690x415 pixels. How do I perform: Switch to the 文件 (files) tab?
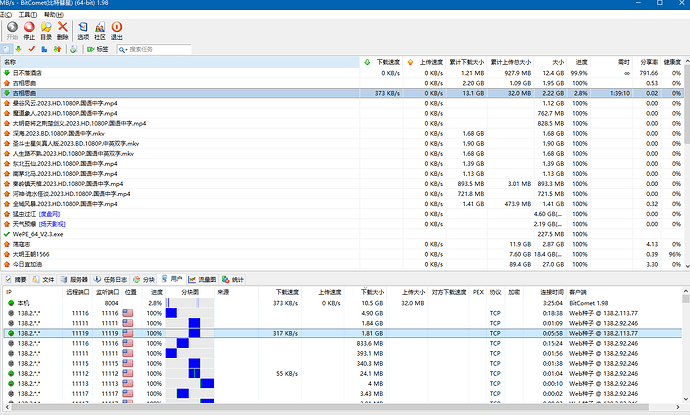pyautogui.click(x=43, y=279)
